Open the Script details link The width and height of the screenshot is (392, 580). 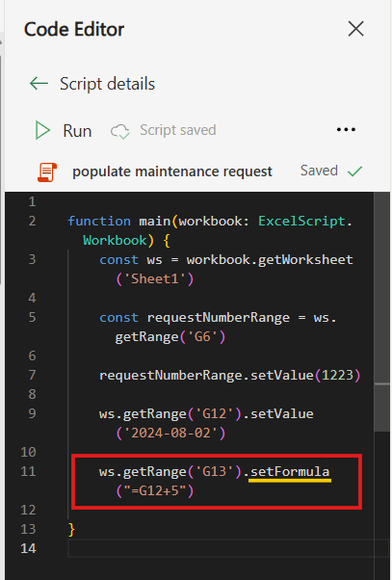tap(107, 84)
